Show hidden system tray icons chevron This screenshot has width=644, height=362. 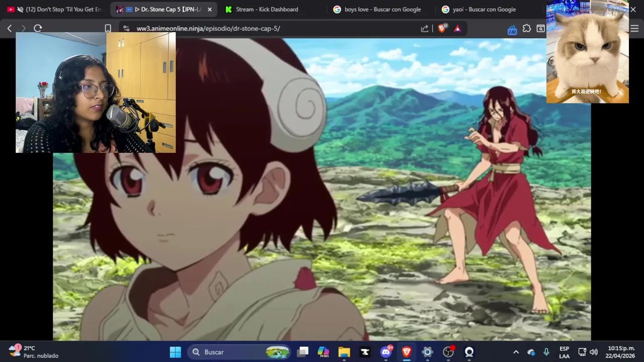point(516,352)
